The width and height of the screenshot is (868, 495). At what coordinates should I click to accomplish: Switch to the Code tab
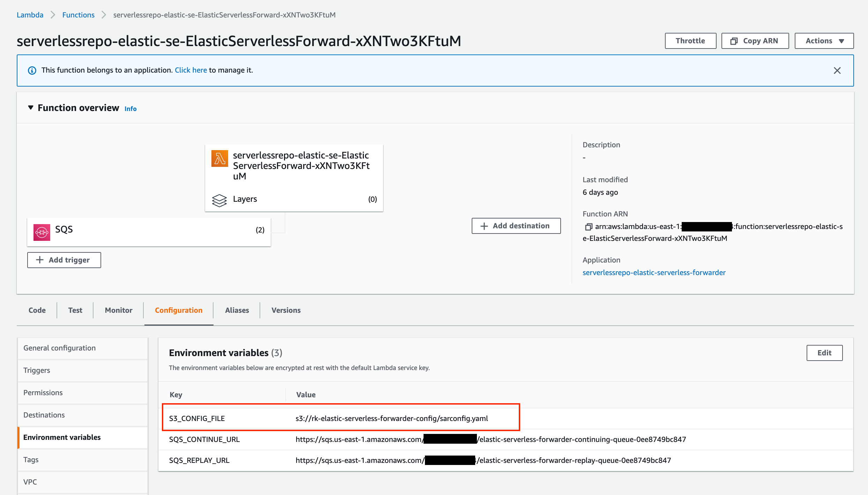(37, 310)
